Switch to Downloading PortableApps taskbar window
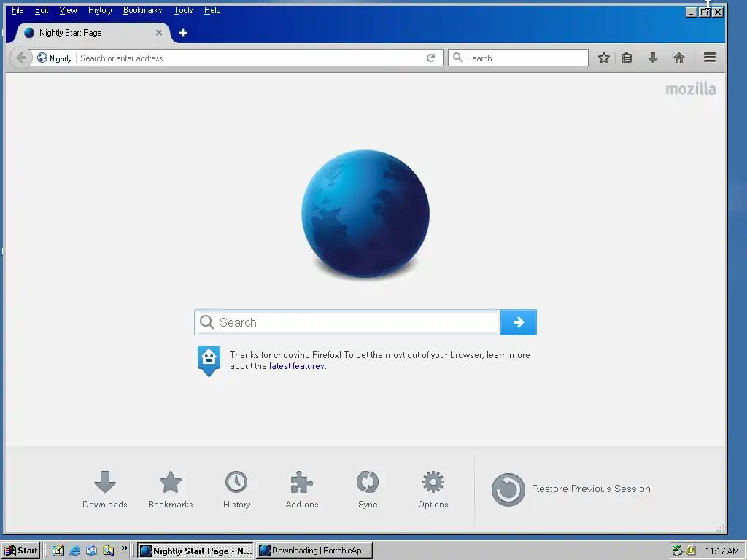The width and height of the screenshot is (747, 560). [x=314, y=551]
